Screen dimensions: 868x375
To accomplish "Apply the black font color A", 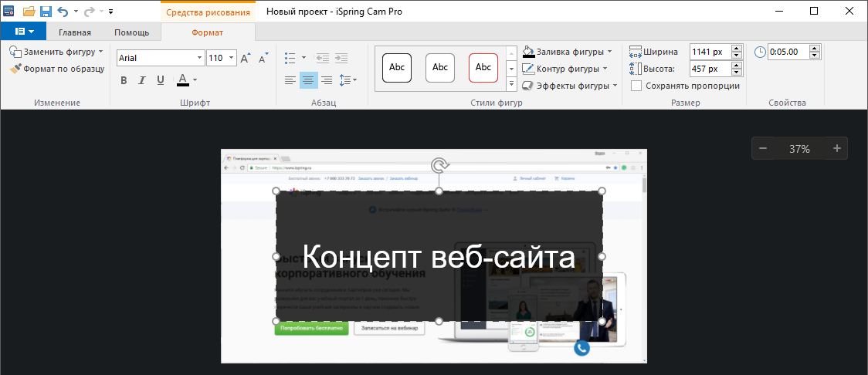I will [x=183, y=80].
